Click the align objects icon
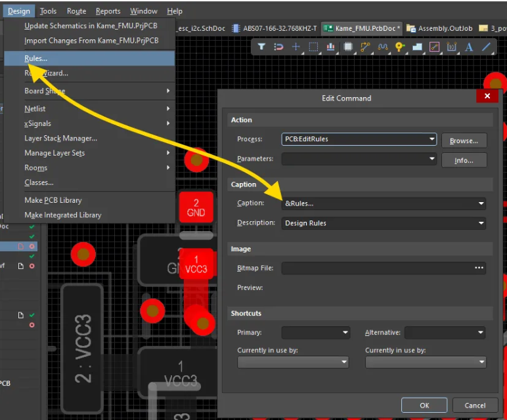The width and height of the screenshot is (507, 420). tap(330, 47)
